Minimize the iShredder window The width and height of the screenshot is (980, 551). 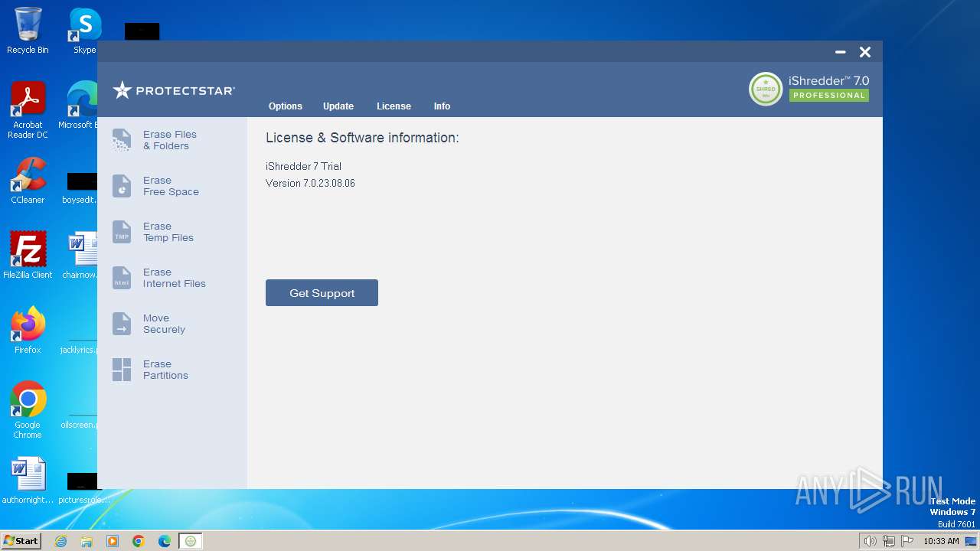[x=841, y=52]
